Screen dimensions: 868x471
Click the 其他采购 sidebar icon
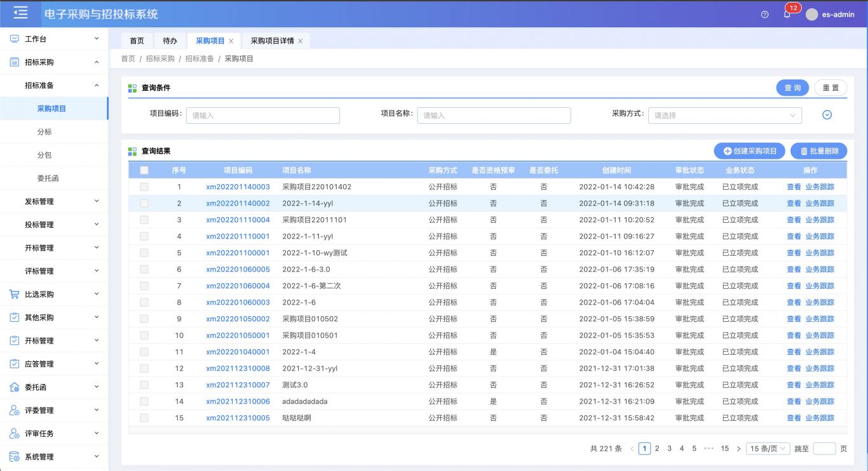tap(14, 317)
